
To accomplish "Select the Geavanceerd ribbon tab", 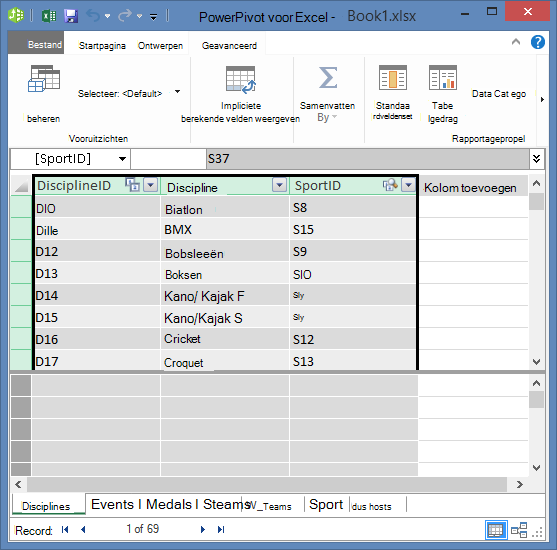I will 229,46.
